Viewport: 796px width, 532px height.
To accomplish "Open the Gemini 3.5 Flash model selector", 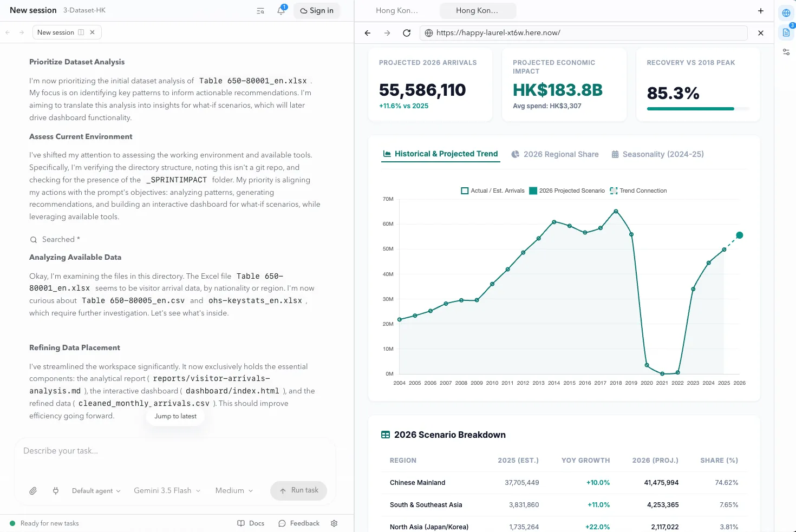I will [167, 491].
